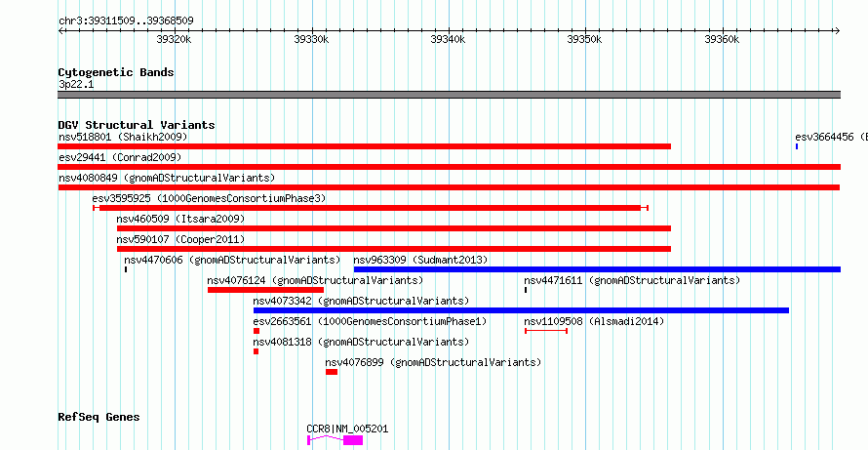Screen dimensions: 868x450
Task: Open the nsv4076124 gnomAD label
Action: [x=315, y=280]
